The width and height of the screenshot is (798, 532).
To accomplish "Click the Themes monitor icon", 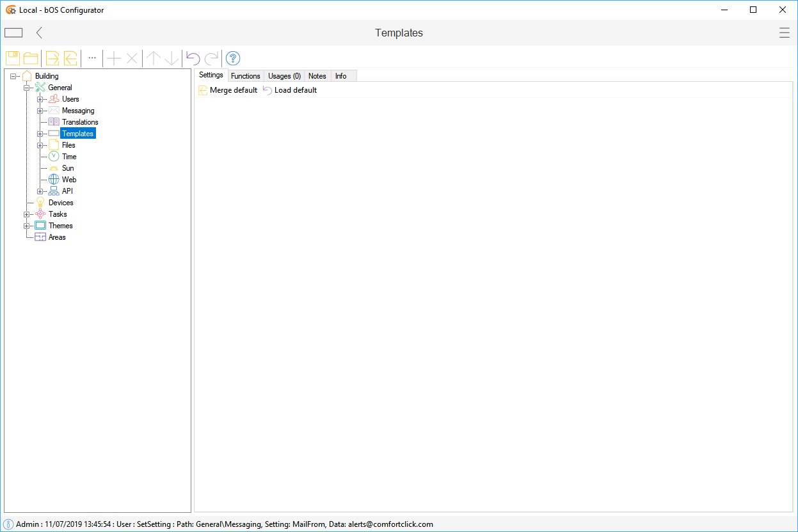I will click(40, 226).
